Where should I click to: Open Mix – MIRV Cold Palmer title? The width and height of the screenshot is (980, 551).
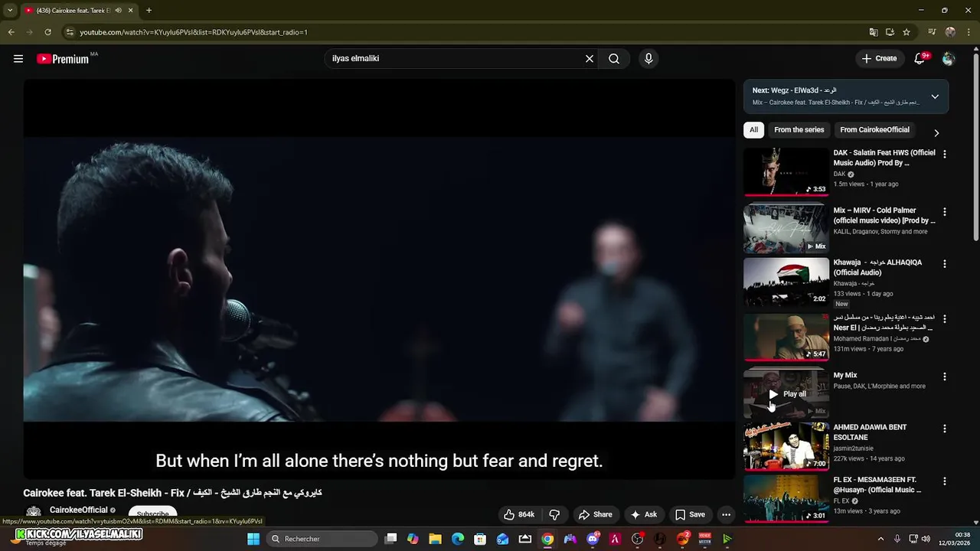pyautogui.click(x=884, y=215)
